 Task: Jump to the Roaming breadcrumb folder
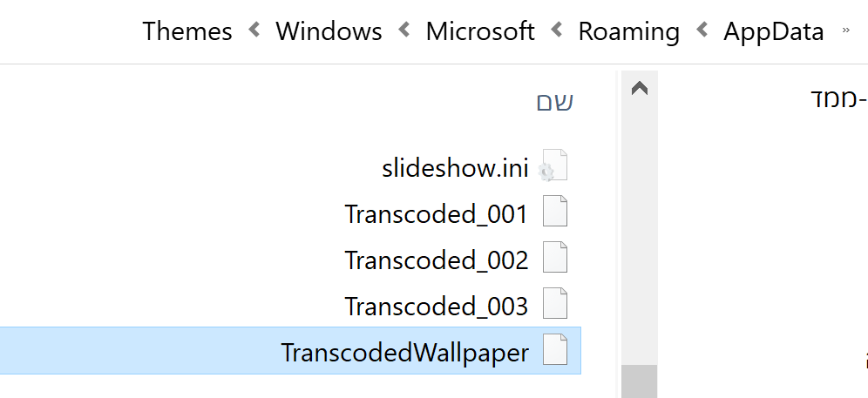(629, 31)
